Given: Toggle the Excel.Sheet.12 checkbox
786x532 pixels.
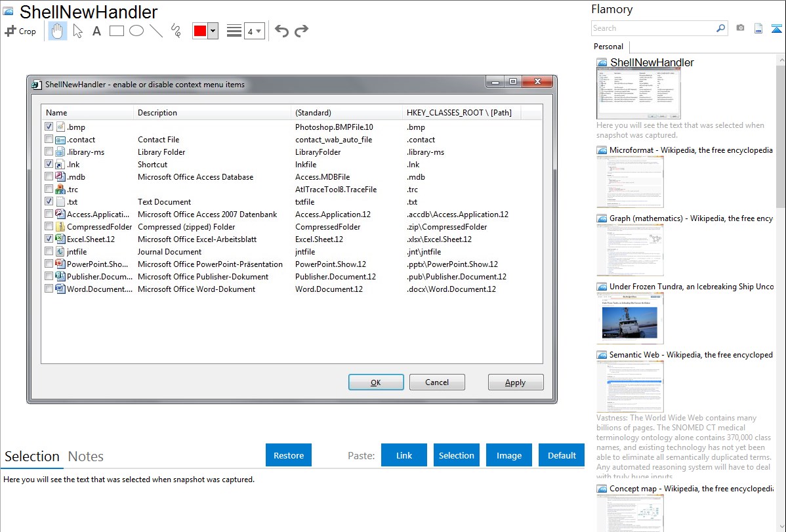Looking at the screenshot, I should coord(49,239).
